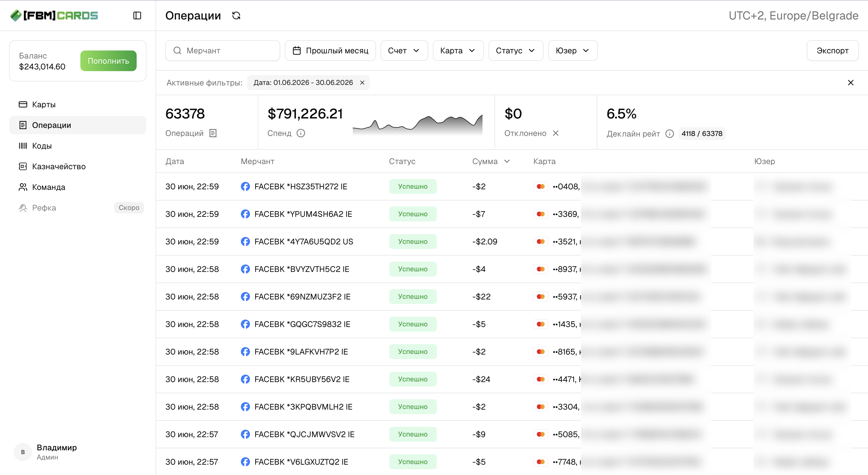Click the X icon beside Отклонено
Viewport: 868px width, 475px height.
pyautogui.click(x=556, y=133)
